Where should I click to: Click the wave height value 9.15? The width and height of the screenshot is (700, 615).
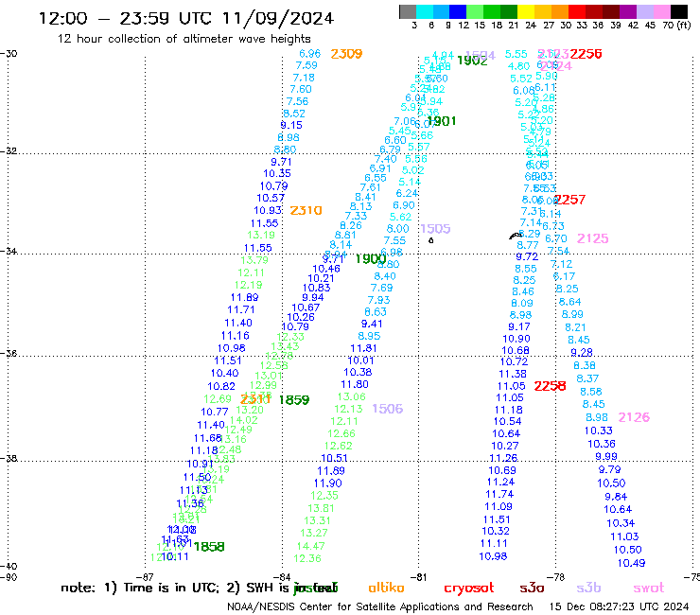pyautogui.click(x=291, y=126)
